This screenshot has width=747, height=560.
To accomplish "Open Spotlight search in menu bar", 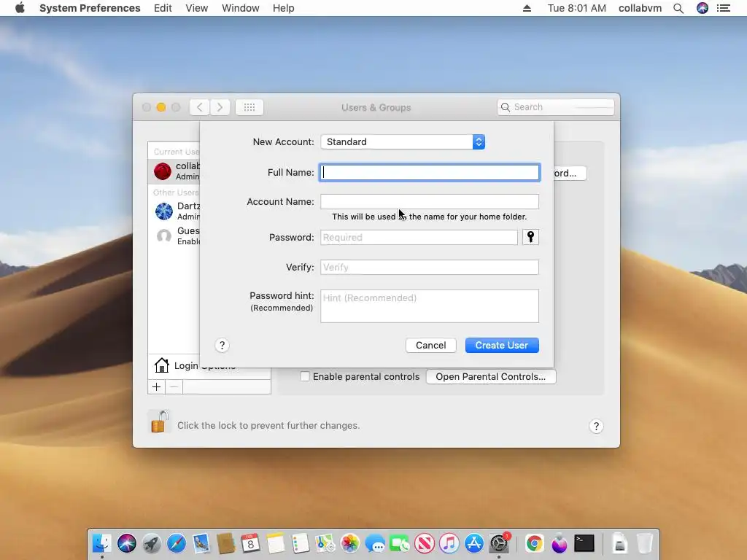I will (x=678, y=8).
